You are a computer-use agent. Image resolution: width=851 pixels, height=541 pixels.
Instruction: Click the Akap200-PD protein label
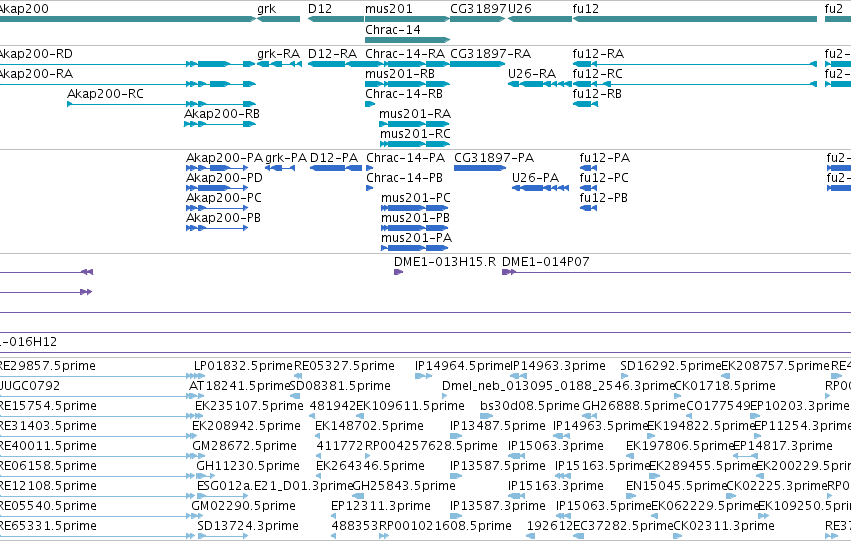[x=224, y=178]
